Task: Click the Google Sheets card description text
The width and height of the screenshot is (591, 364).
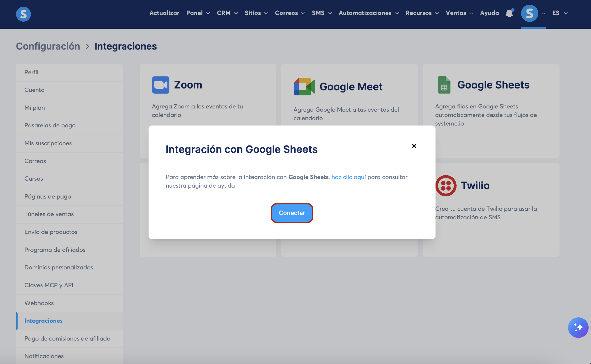Action: (486, 115)
